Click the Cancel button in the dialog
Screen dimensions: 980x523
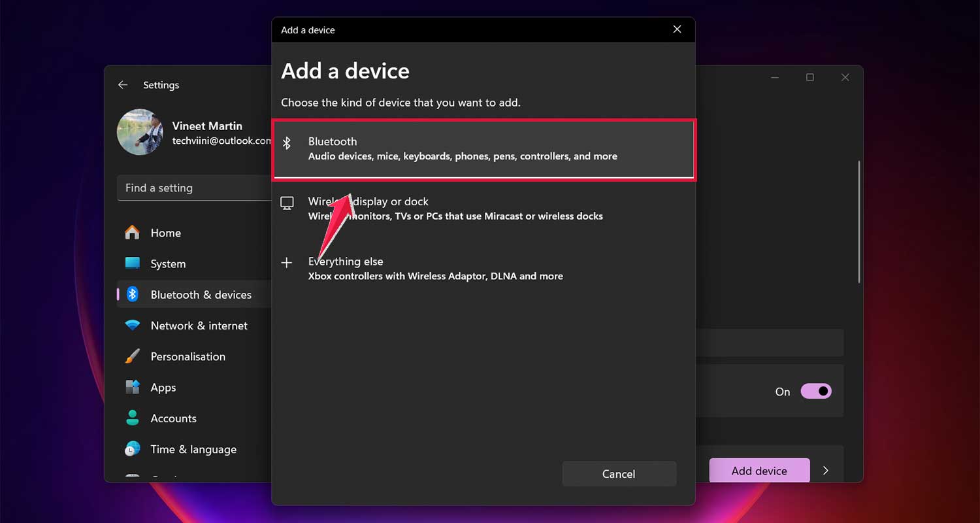(x=619, y=473)
